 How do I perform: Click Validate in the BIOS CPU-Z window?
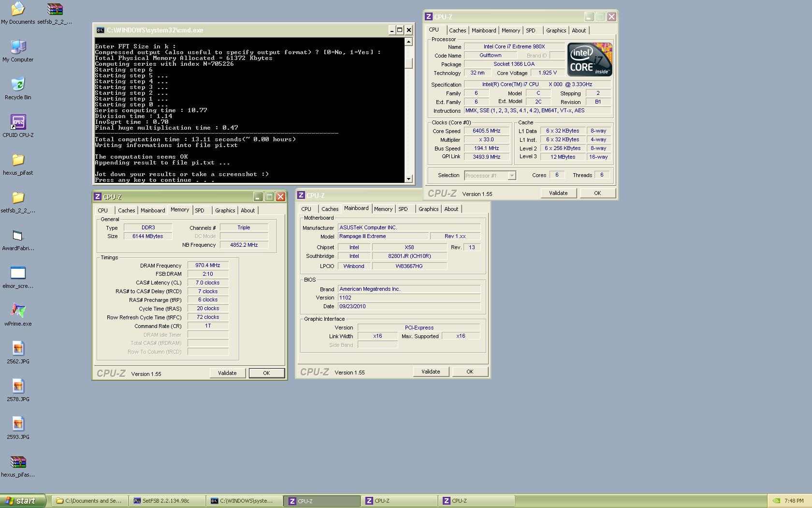(431, 372)
